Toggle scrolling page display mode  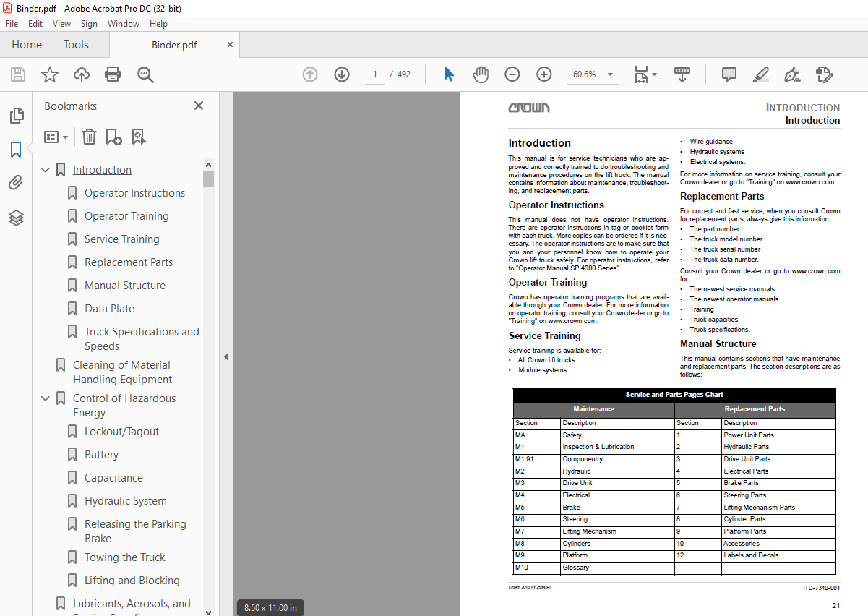click(x=682, y=74)
